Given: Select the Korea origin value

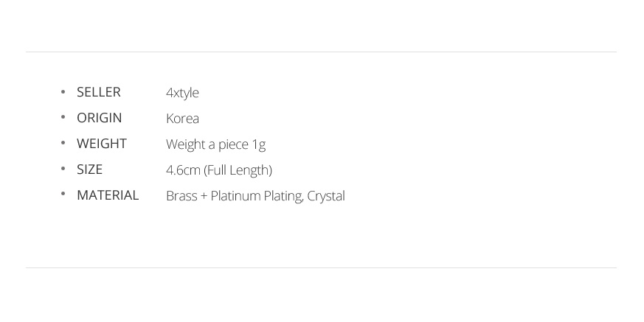Looking at the screenshot, I should [x=182, y=119].
